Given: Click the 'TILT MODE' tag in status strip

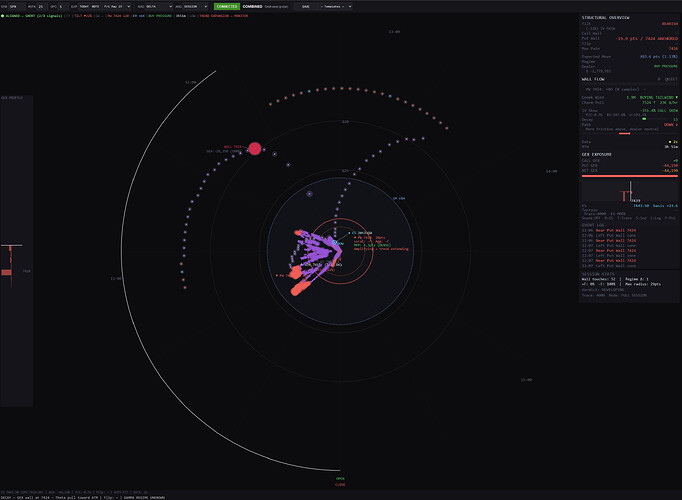Looking at the screenshot, I should (83, 16).
